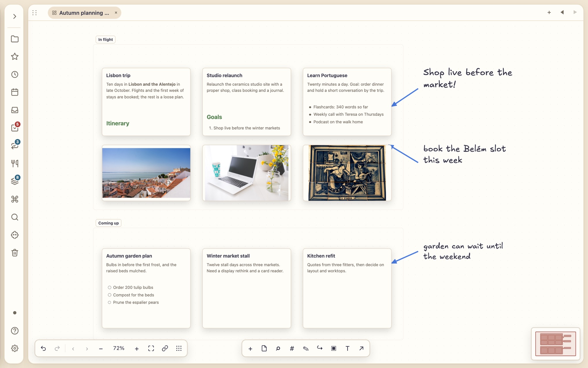This screenshot has height=368, width=588.
Task: Check Compost for the beds
Action: (x=109, y=295)
